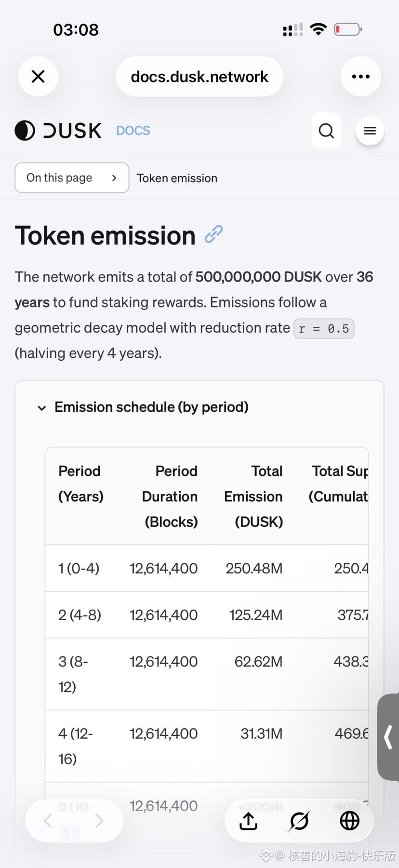Screen dimensions: 399x868
Task: Tap the docs.dusk.network address bar
Action: pos(199,76)
